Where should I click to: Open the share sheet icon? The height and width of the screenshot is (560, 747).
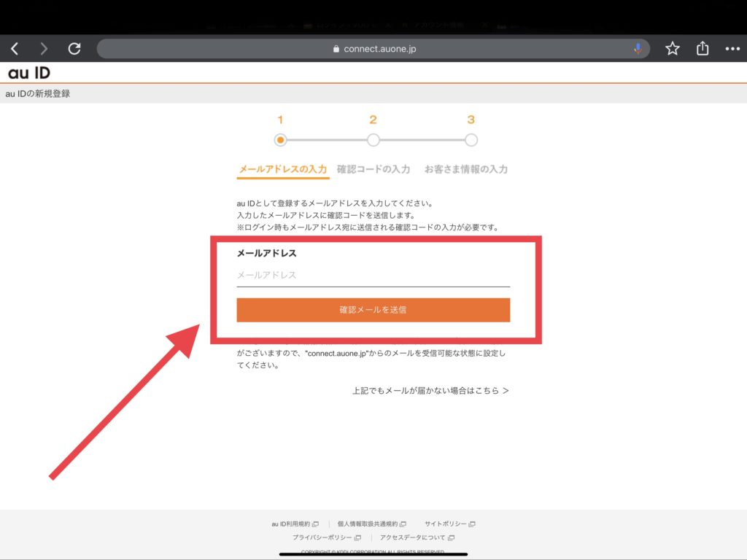click(703, 48)
